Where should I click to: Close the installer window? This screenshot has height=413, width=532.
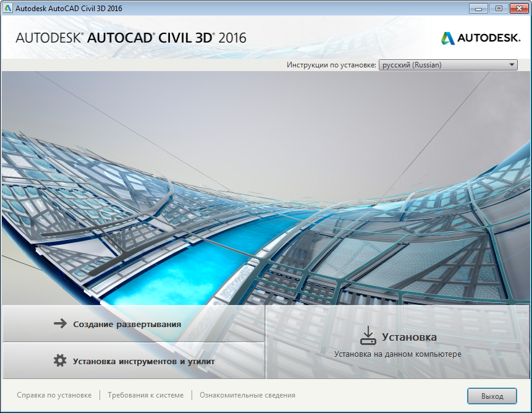tap(519, 8)
